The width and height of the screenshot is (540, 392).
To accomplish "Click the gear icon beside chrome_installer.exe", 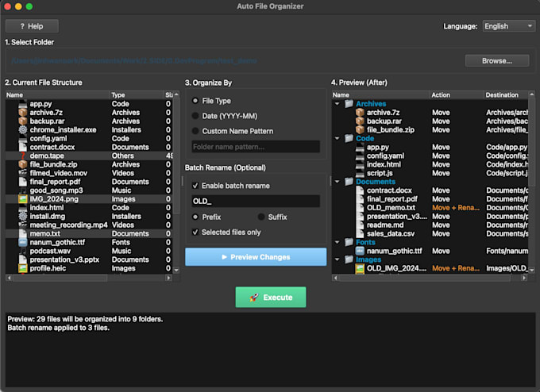I will (x=23, y=130).
